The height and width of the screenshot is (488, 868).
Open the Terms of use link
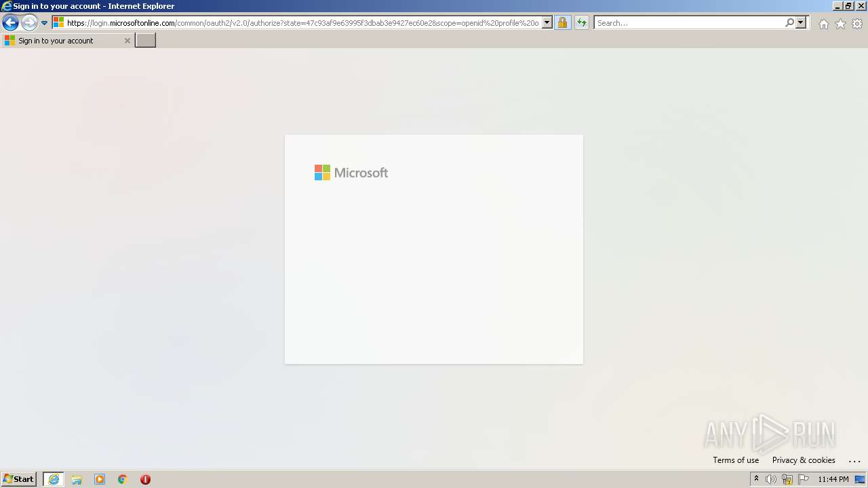pos(736,460)
